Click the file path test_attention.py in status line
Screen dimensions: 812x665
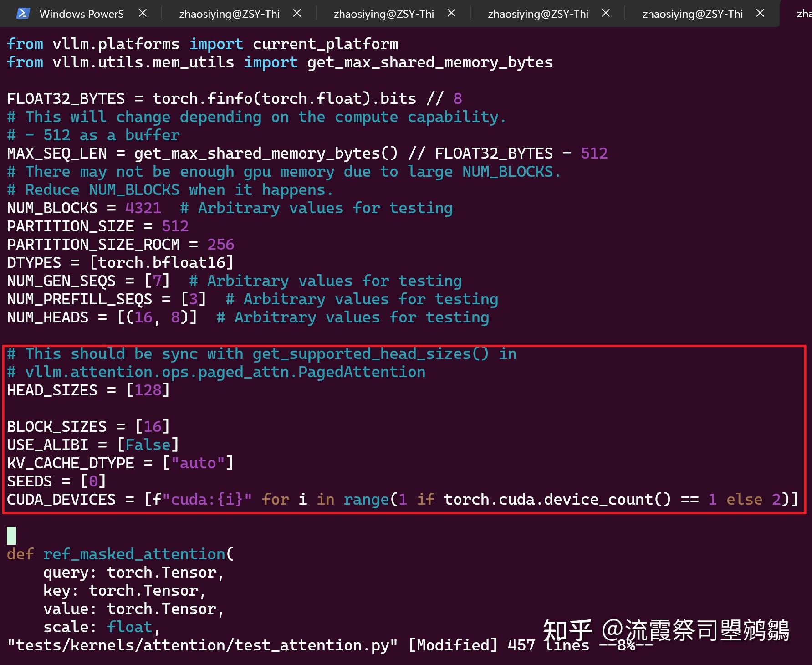pyautogui.click(x=202, y=645)
